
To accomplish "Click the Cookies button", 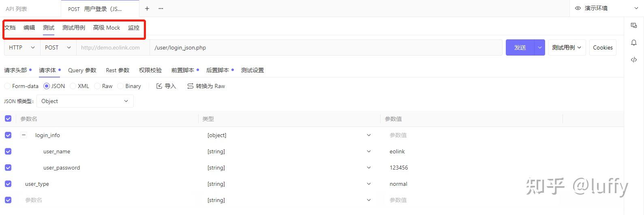I will pyautogui.click(x=603, y=47).
